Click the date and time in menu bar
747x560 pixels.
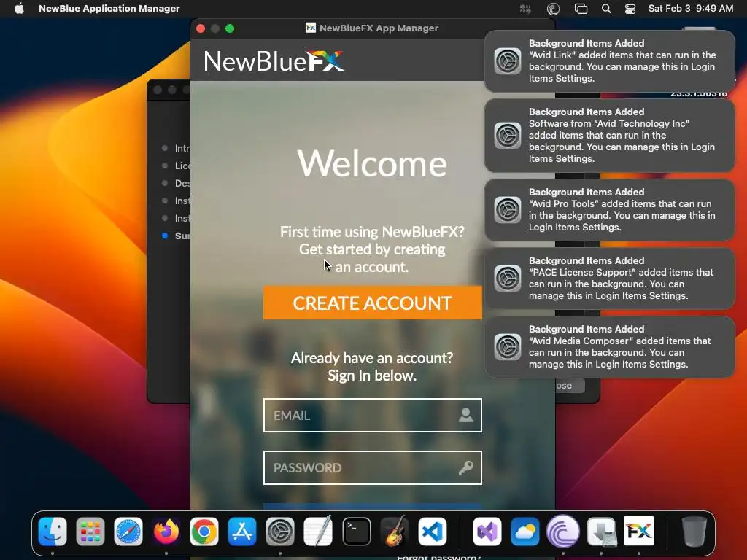click(690, 9)
